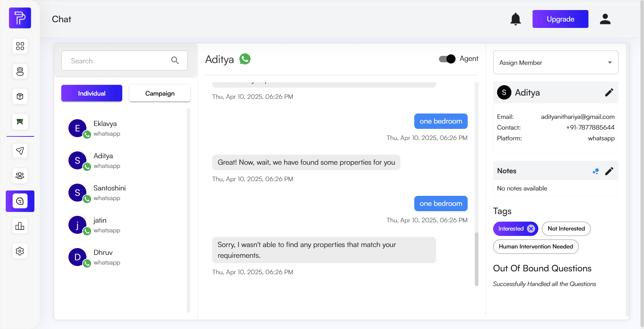Select the Analytics bar-chart icon in sidebar
This screenshot has height=329, width=644.
pyautogui.click(x=20, y=226)
